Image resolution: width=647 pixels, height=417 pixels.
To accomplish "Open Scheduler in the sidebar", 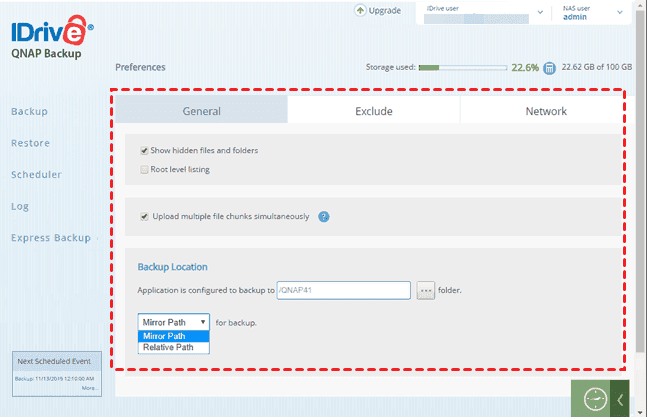I will pyautogui.click(x=36, y=174).
